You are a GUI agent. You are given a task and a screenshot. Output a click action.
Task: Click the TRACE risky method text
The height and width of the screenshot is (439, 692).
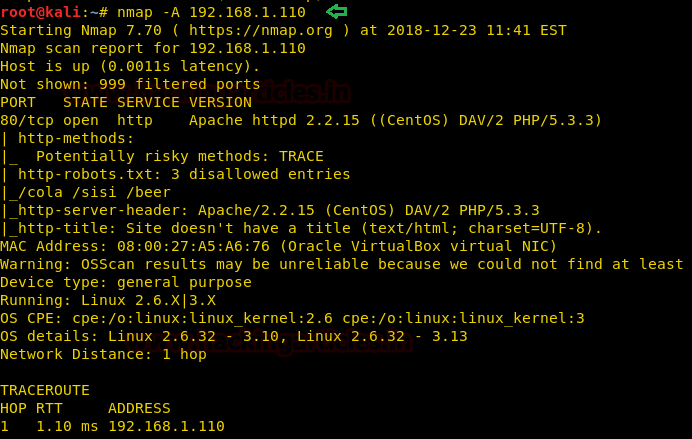pyautogui.click(x=300, y=156)
